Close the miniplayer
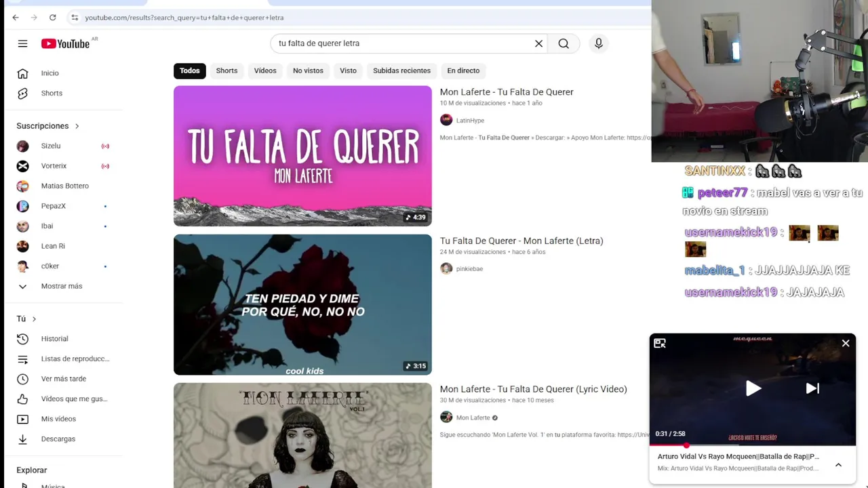Screen dimensions: 868x488 tap(846, 344)
